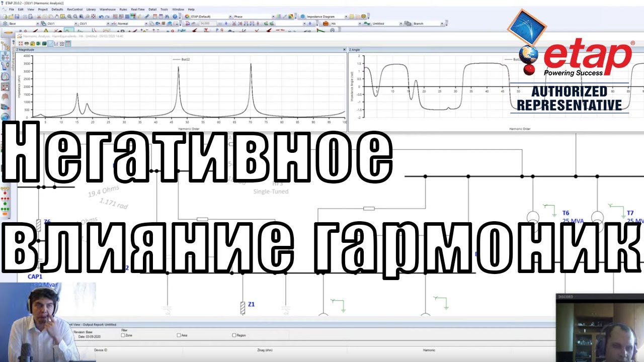
Task: Click the hyperlink chain icon in toolbar
Action: click(147, 16)
